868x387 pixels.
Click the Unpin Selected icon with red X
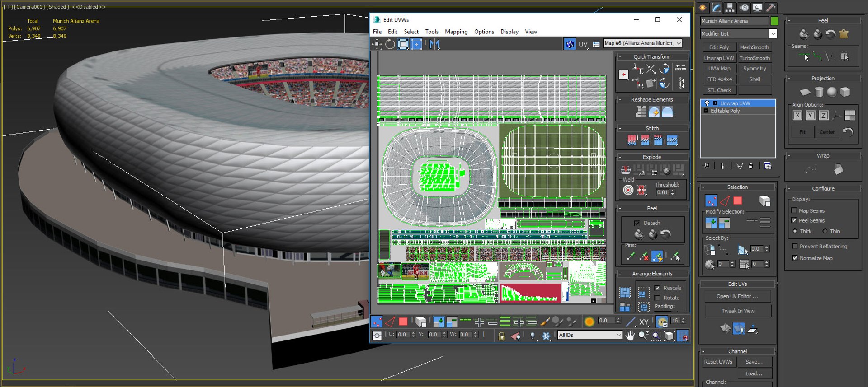click(644, 256)
